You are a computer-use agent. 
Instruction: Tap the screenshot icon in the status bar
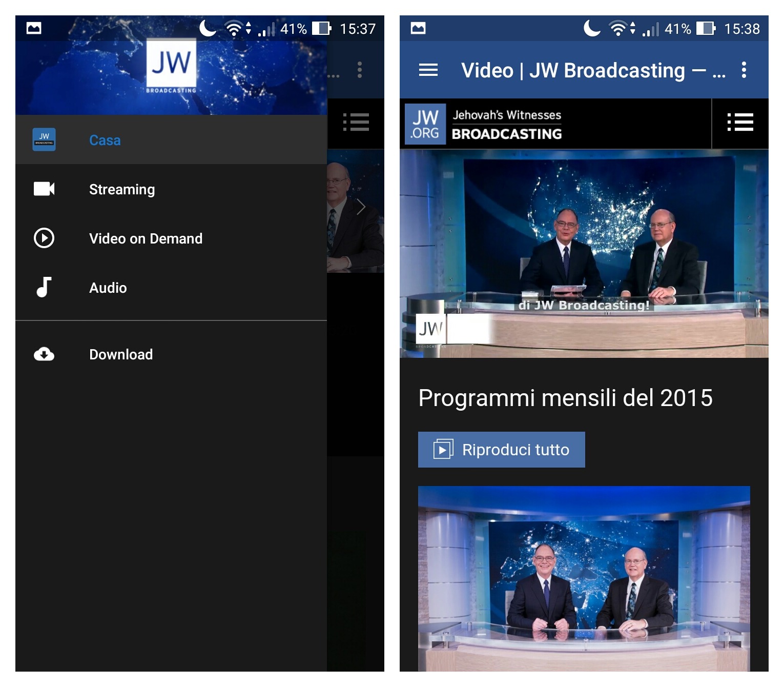pos(33,28)
